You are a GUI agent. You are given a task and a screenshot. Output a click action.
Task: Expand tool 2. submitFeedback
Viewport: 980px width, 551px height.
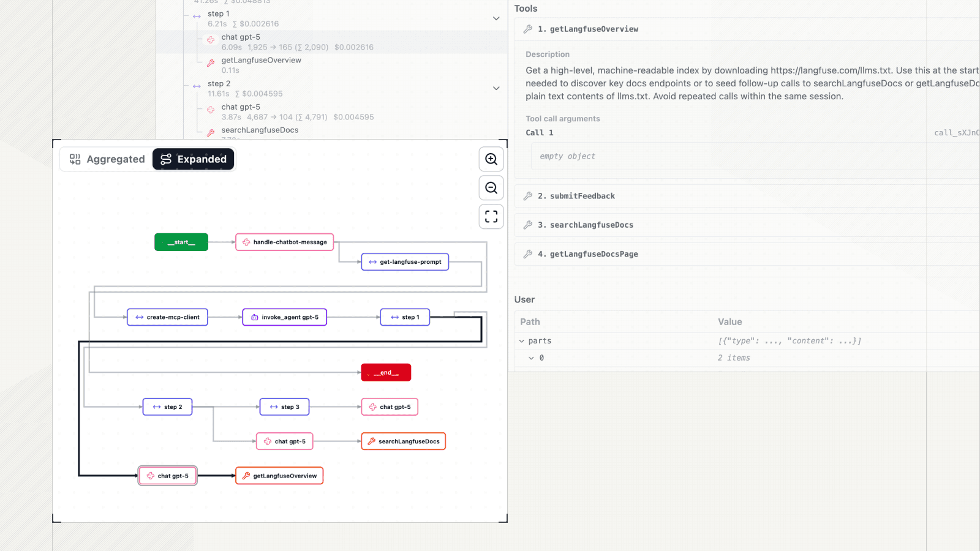click(x=747, y=196)
